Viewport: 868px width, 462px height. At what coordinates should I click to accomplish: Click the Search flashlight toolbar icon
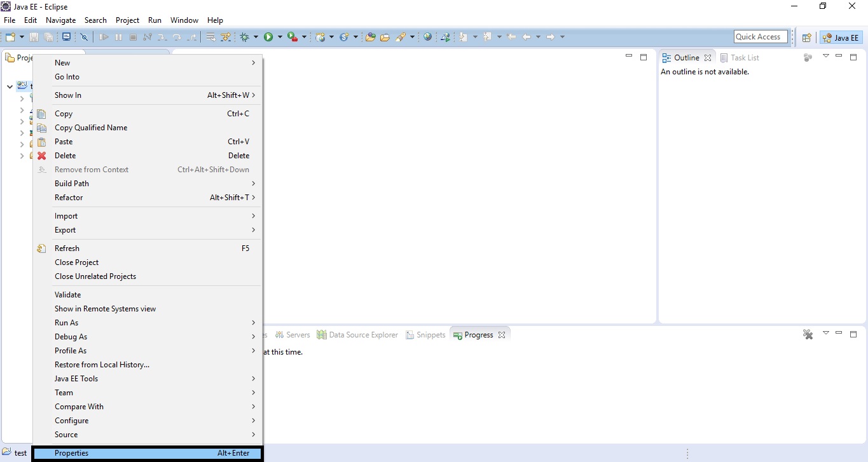point(401,37)
